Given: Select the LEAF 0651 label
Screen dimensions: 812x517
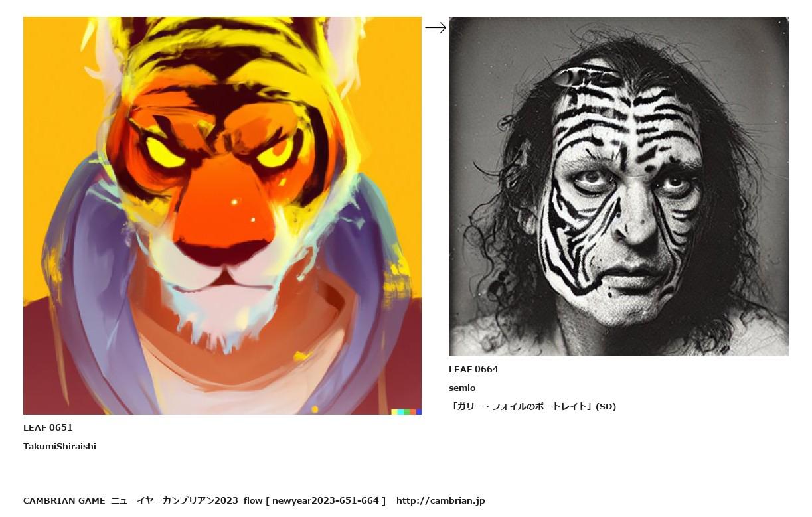Looking at the screenshot, I should click(48, 427).
